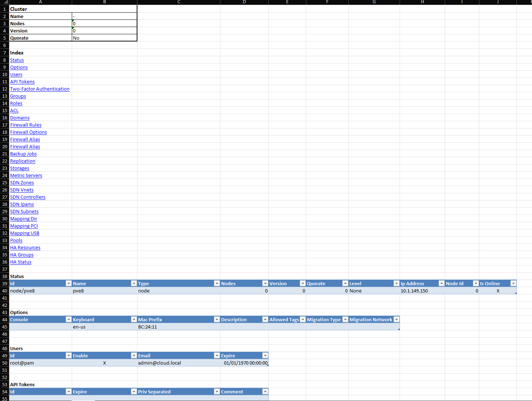532x401 pixels.
Task: Select row 40 by clicking its row number
Action: [4, 291]
